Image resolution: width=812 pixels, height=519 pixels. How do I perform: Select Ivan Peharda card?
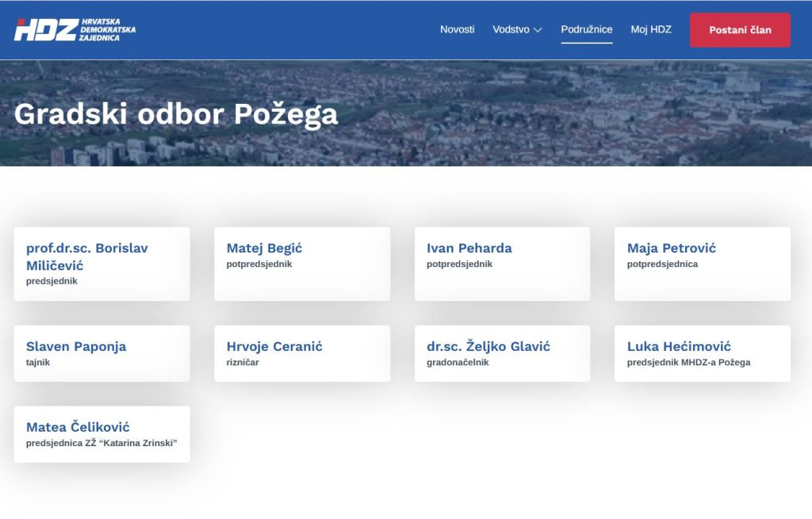click(502, 264)
